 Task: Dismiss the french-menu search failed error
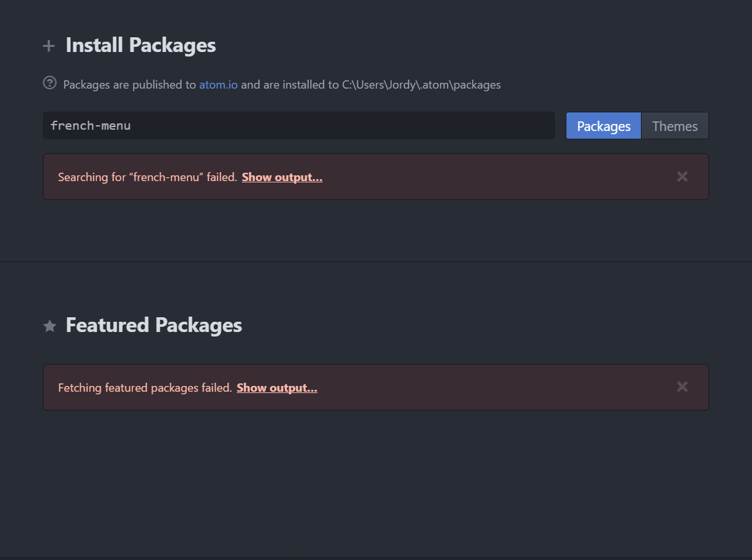682,177
